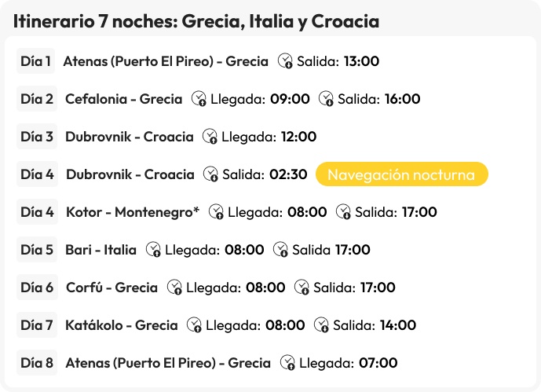Click Día 4 Dubrovnik Salida clock icon
Screen dimensions: 541x392
click(210, 174)
